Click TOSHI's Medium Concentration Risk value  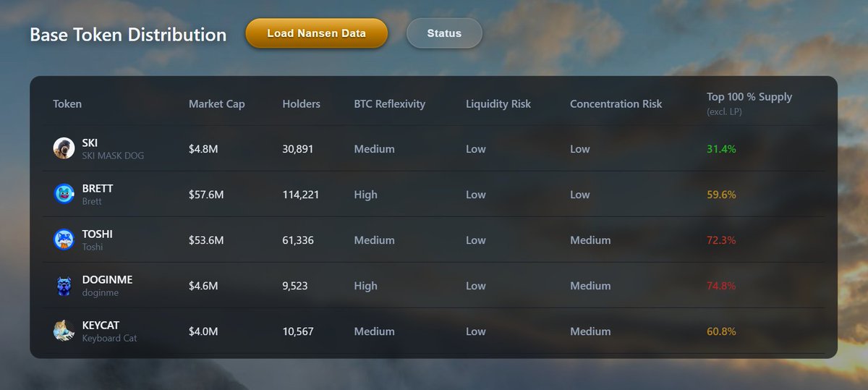(590, 240)
